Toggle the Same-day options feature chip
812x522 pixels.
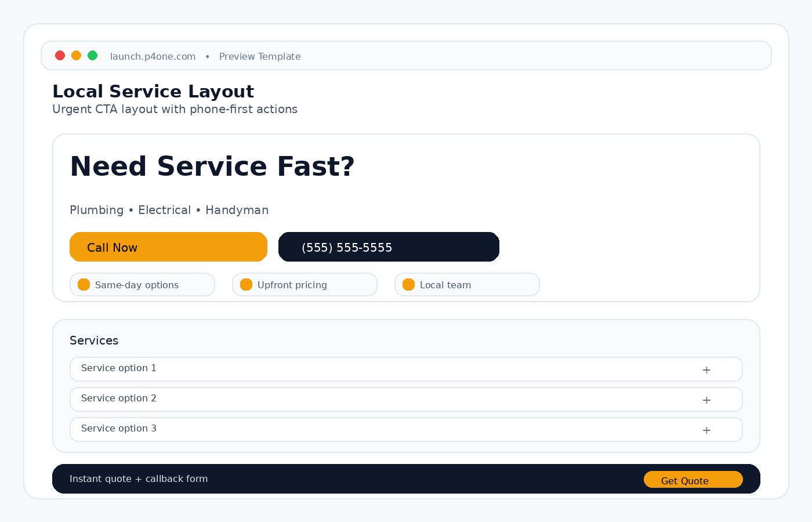[x=142, y=284]
